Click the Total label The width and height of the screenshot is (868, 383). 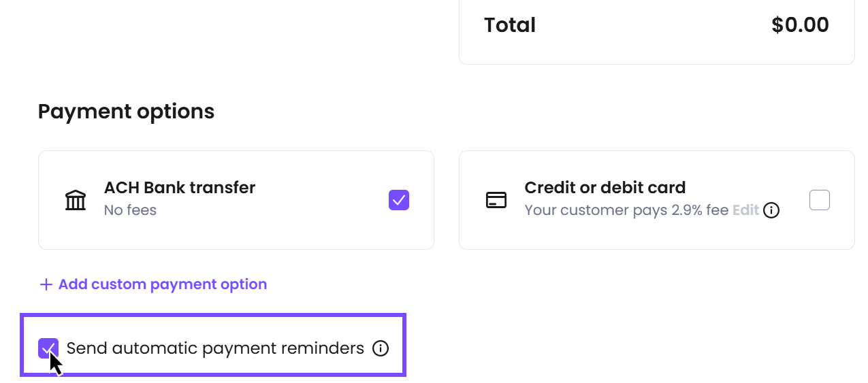510,25
